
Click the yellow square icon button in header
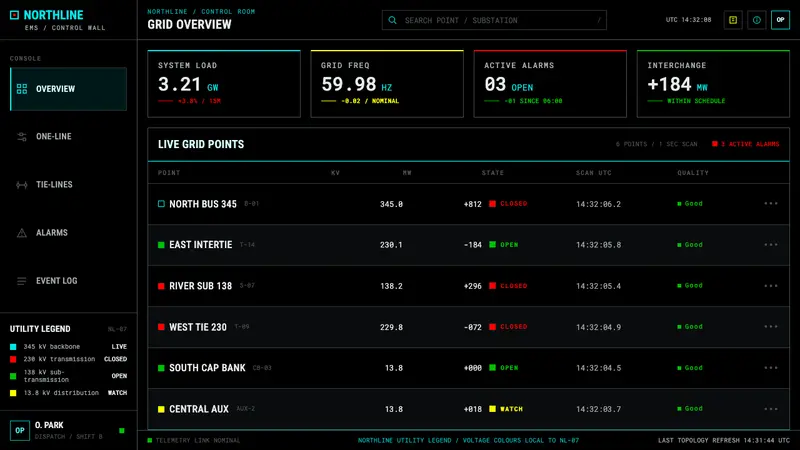(x=733, y=20)
